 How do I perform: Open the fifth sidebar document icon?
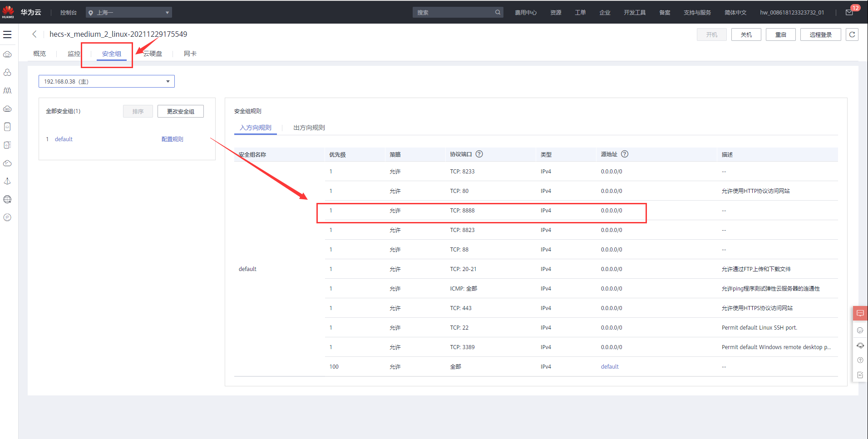click(7, 127)
